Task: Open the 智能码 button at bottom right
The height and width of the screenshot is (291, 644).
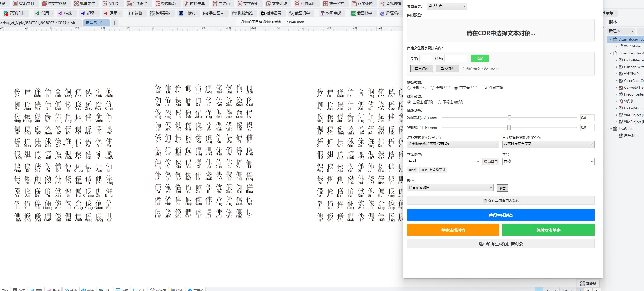Action: 588,284
